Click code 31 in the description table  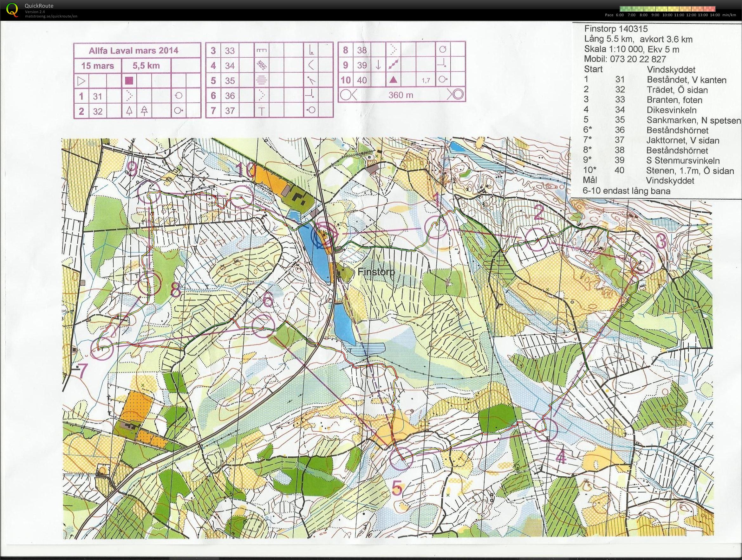click(x=98, y=96)
